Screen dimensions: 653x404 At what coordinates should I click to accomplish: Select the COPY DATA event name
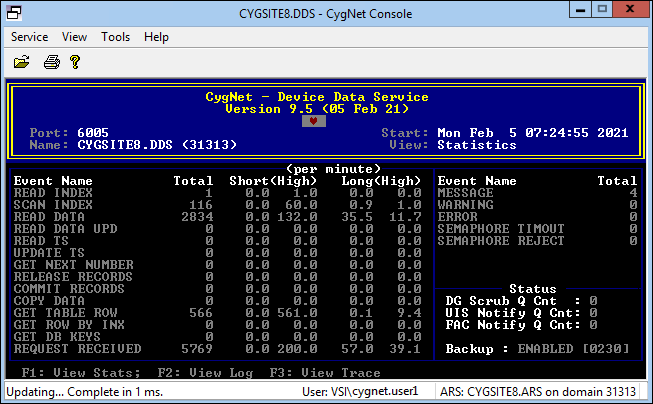(x=49, y=301)
